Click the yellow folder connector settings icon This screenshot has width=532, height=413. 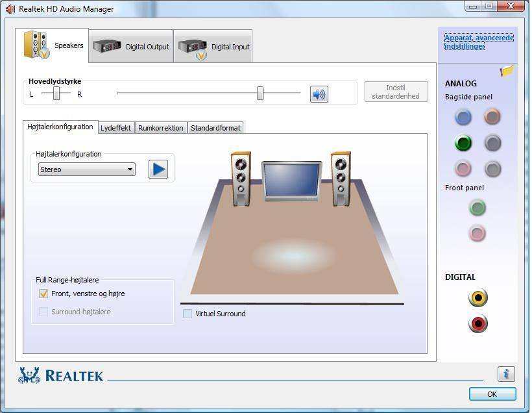[507, 71]
